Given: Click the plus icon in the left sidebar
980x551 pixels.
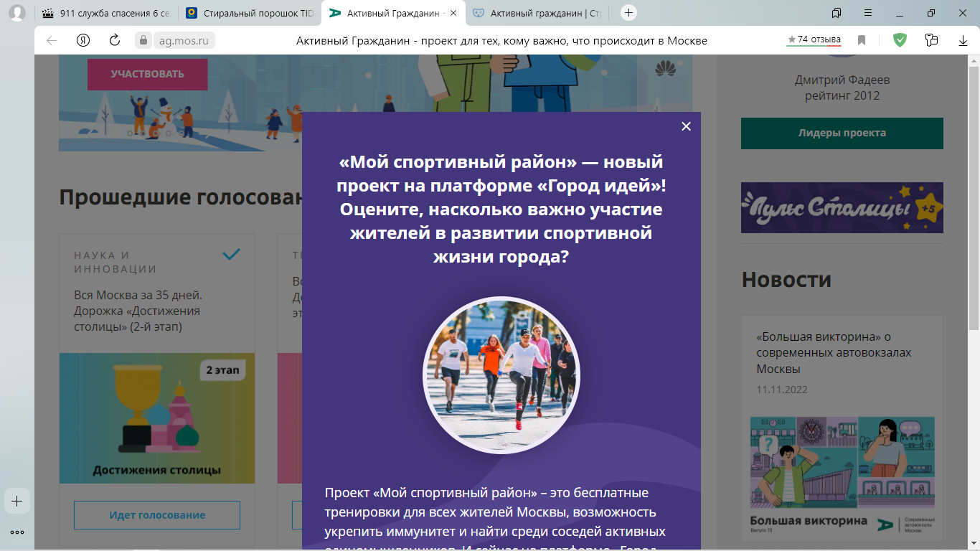Looking at the screenshot, I should click(x=17, y=501).
